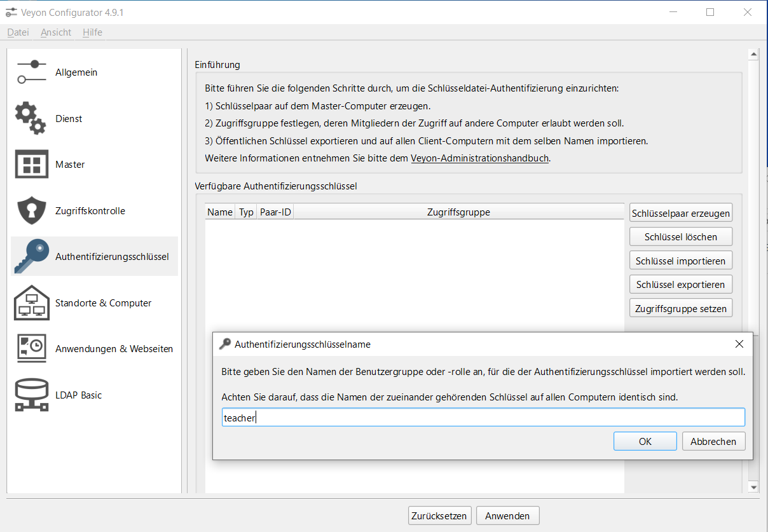Minimize the Veyon Configurator window
The image size is (768, 532).
(673, 11)
